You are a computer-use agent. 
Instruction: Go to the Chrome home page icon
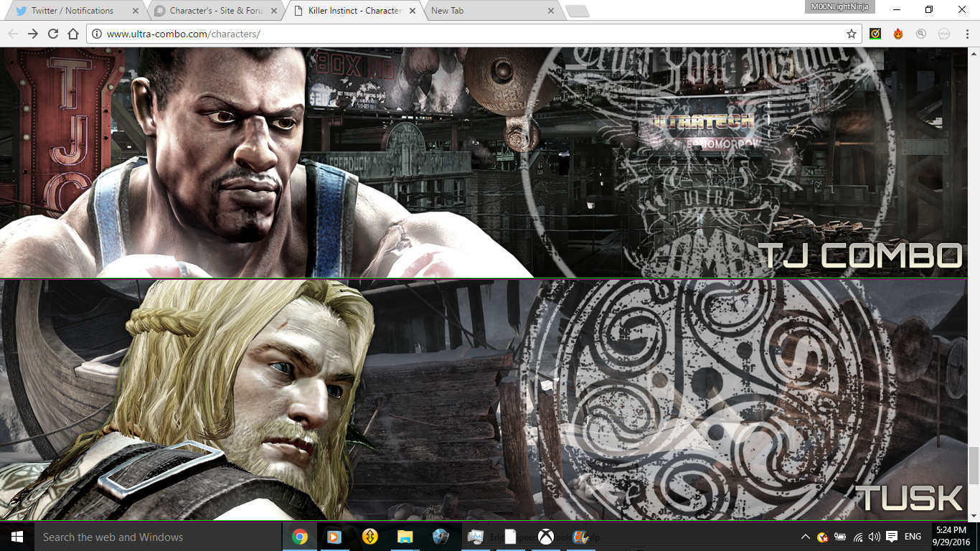point(73,34)
